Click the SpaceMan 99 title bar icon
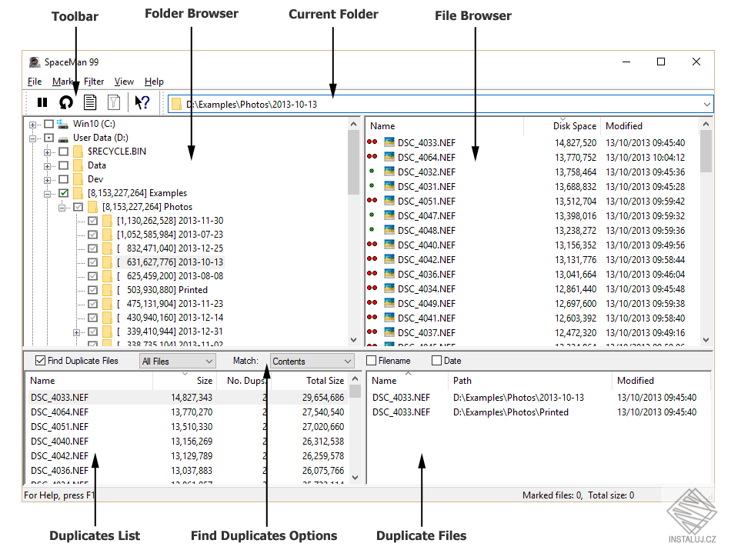This screenshot has width=731, height=560. coord(35,62)
